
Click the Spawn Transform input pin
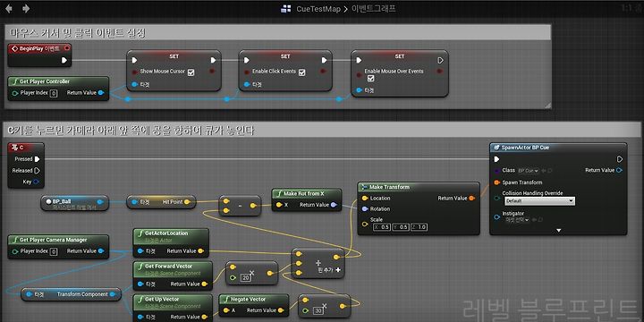(497, 182)
